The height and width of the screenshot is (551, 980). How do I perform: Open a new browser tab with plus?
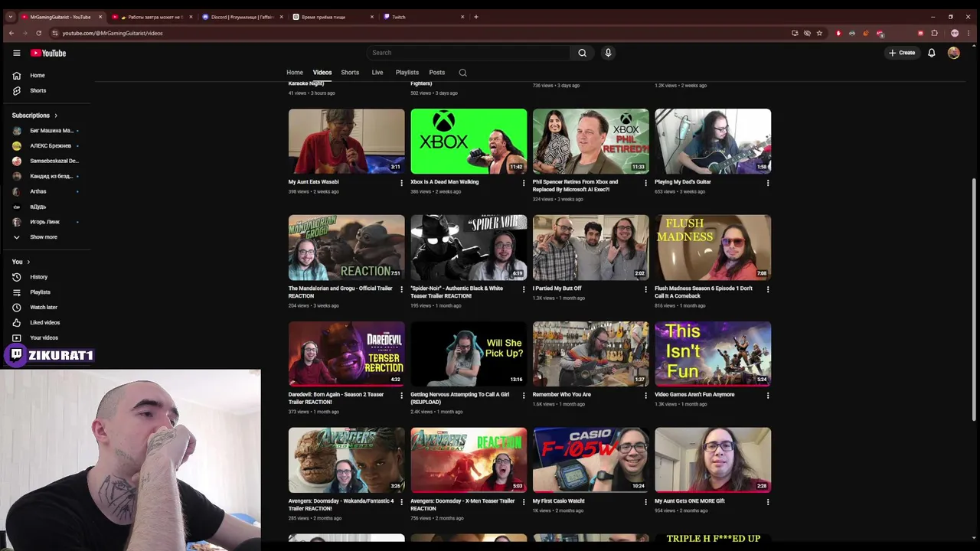tap(476, 17)
